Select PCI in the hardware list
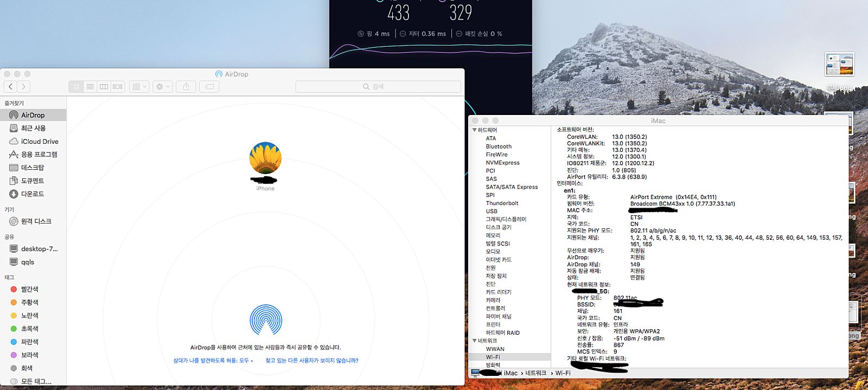Viewport: 868px width, 390px height. [490, 171]
